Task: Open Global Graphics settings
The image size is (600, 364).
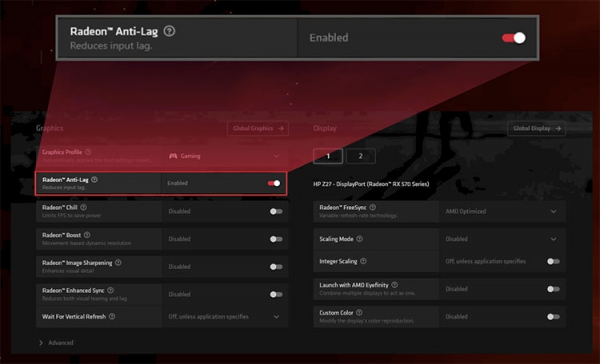Action: click(x=258, y=128)
